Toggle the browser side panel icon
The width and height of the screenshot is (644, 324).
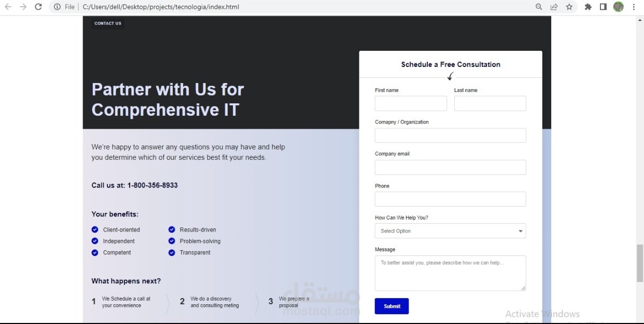[x=603, y=7]
